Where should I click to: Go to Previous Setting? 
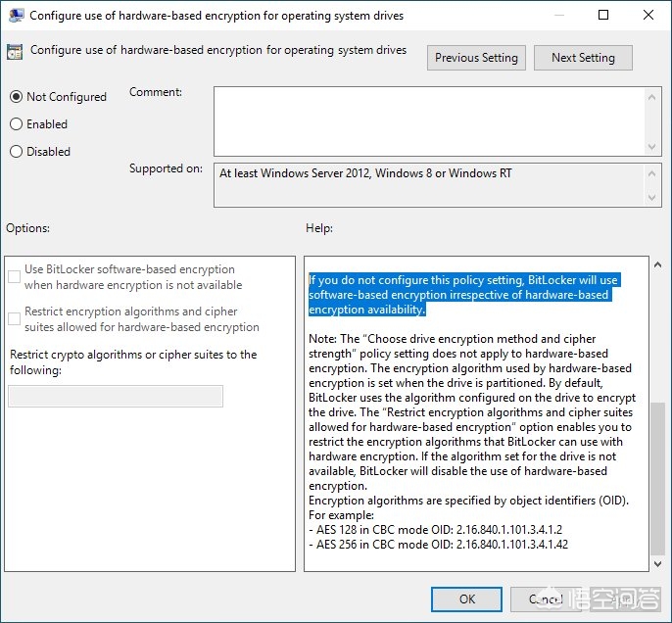(x=476, y=58)
